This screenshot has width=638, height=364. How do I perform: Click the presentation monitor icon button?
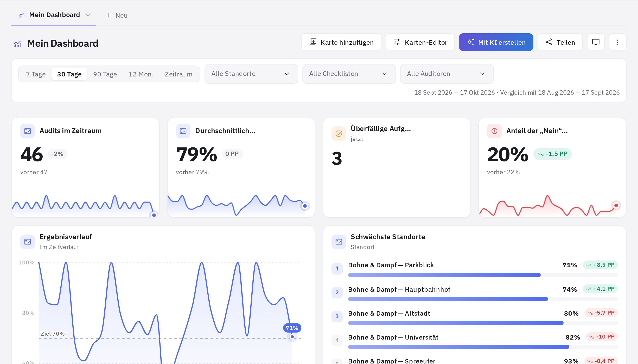click(596, 42)
